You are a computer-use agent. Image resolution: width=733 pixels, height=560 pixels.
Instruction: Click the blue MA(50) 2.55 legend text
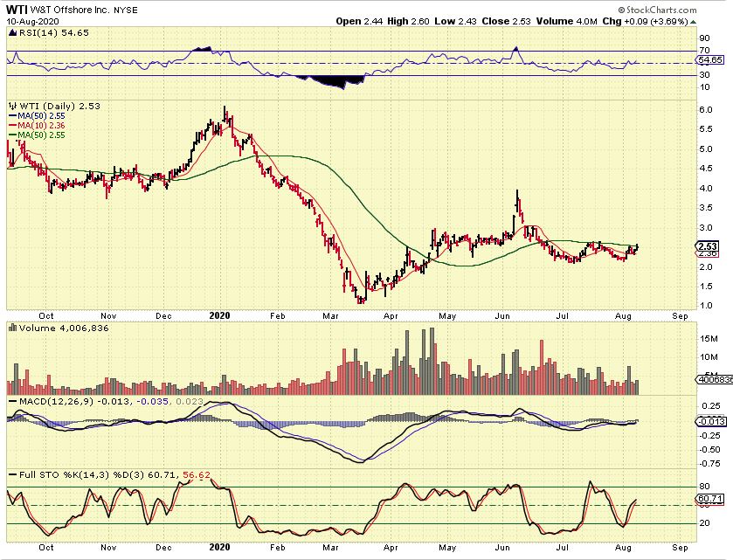[x=41, y=116]
